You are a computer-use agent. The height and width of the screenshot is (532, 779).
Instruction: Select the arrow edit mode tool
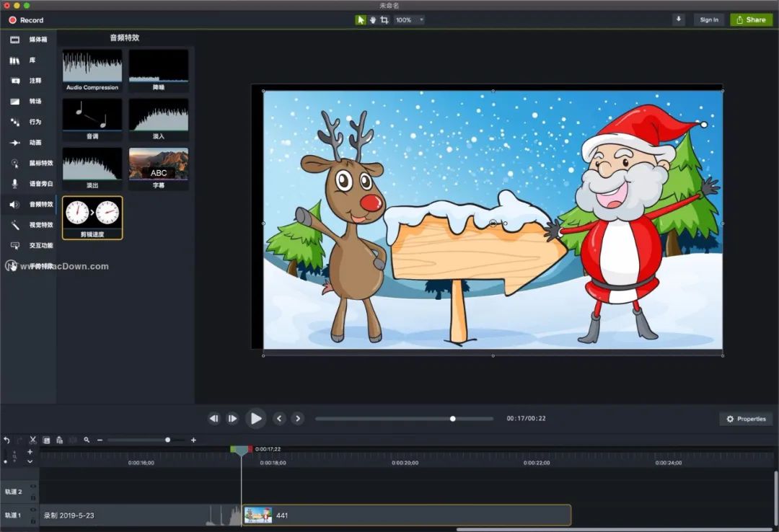(361, 20)
